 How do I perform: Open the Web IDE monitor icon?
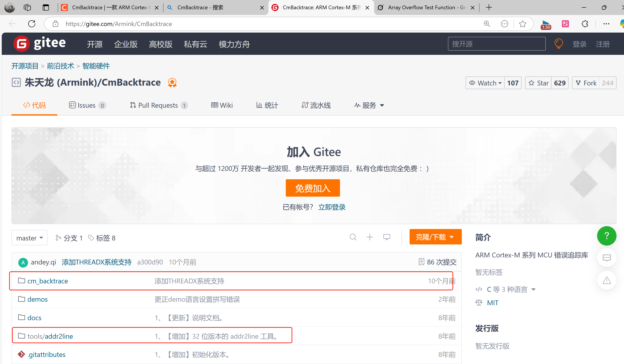[x=386, y=237]
